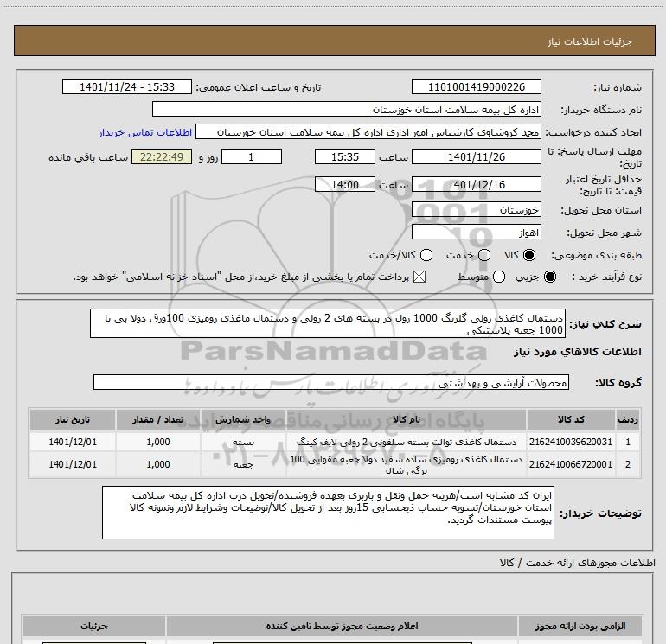This screenshot has width=666, height=644.
Task: Click the اطلاعات کالاهای مورد نیاز heading
Action: point(577,352)
